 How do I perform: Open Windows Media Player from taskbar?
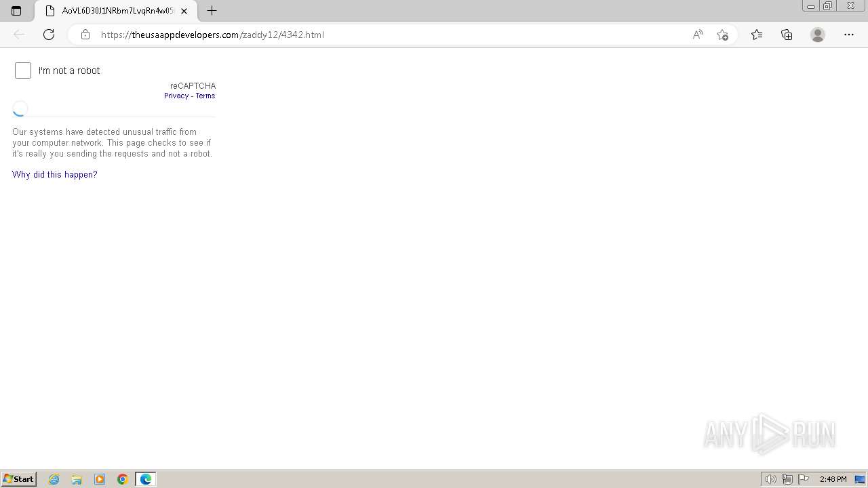point(100,479)
